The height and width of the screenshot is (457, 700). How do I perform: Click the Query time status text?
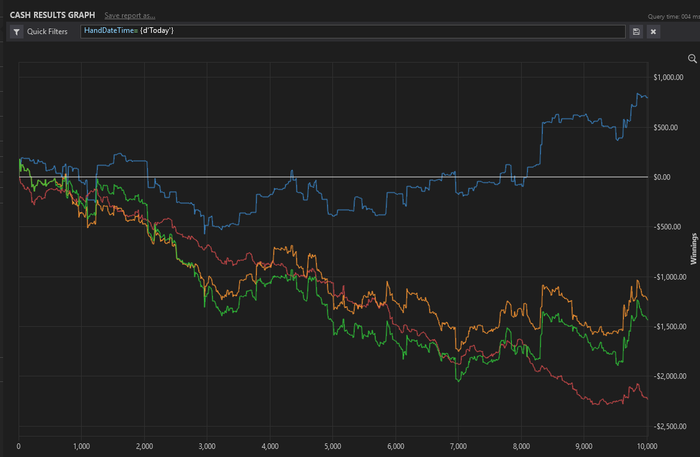point(674,17)
